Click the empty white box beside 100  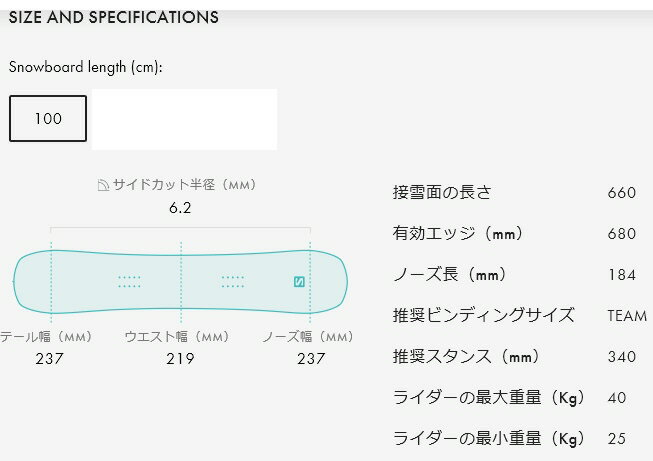pyautogui.click(x=184, y=119)
